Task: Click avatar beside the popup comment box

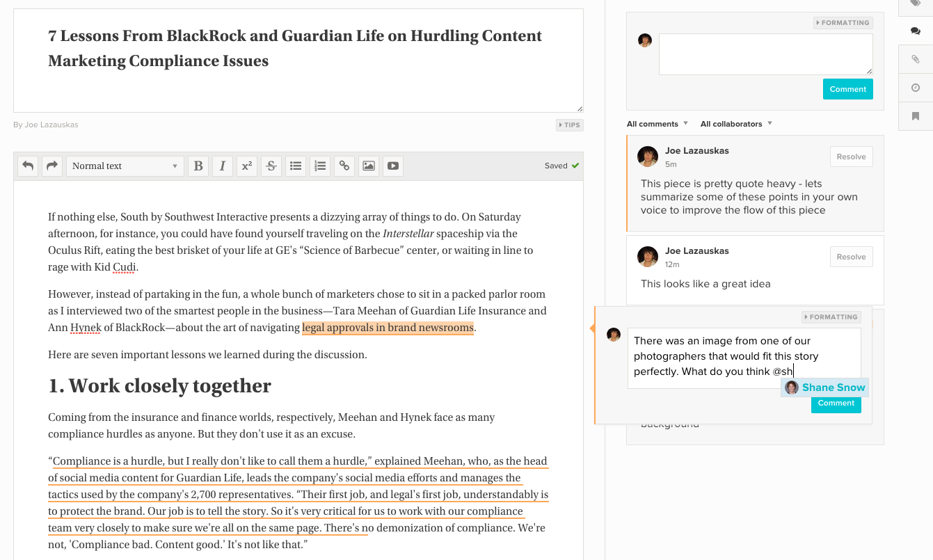Action: (614, 335)
